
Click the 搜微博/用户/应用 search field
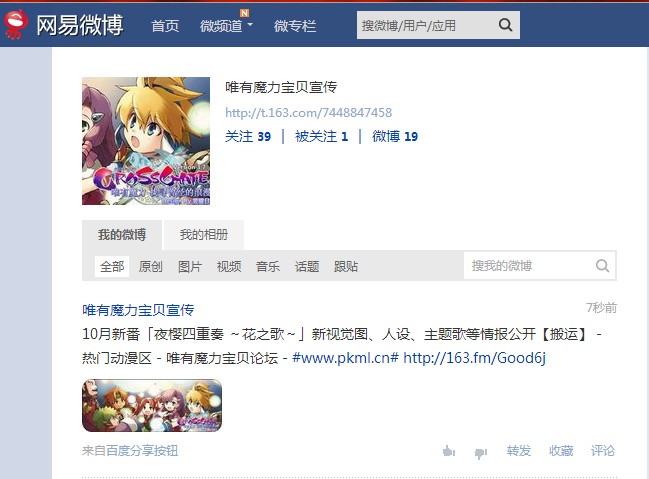point(426,25)
